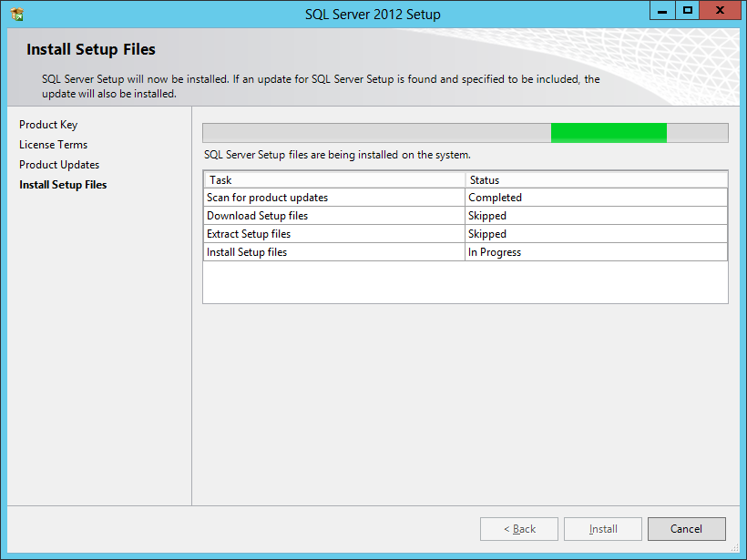Close the SQL Server 2012 Setup window
The height and width of the screenshot is (560, 747).
tap(721, 11)
